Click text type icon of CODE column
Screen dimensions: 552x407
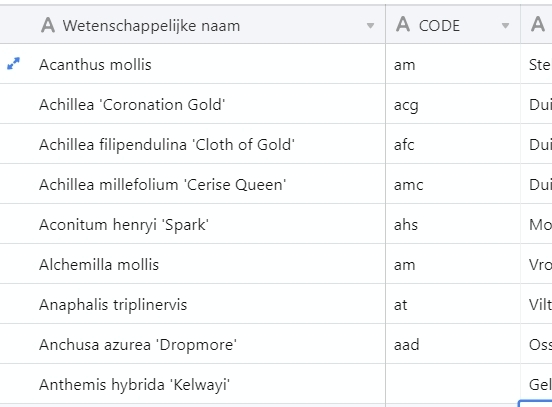click(403, 25)
